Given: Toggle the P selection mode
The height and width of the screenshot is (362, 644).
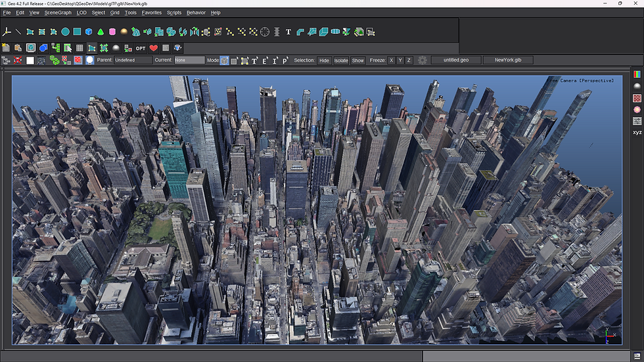Looking at the screenshot, I should (285, 60).
